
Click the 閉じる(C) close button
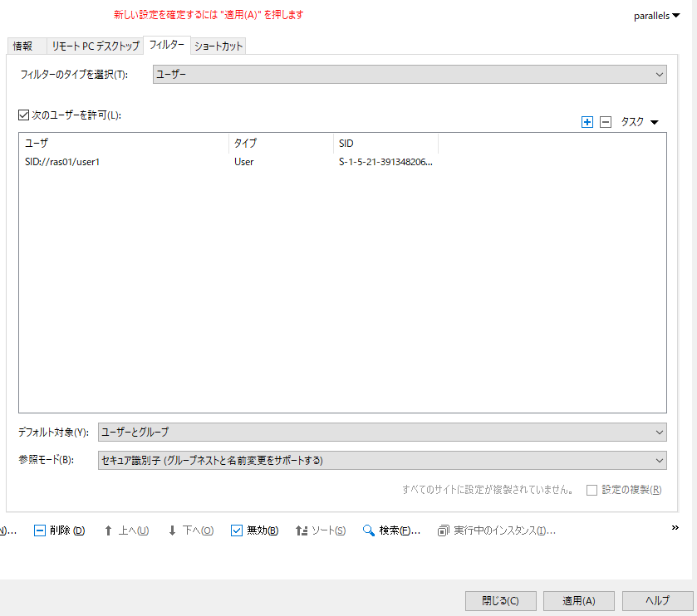click(500, 601)
